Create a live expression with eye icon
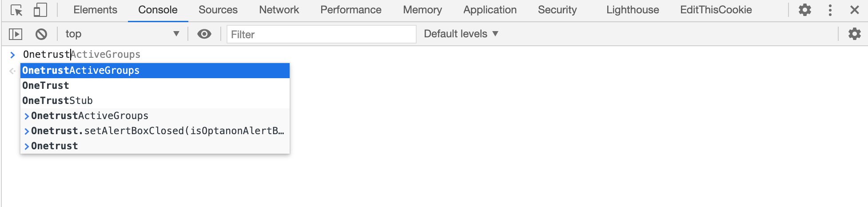Image resolution: width=868 pixels, height=207 pixels. [204, 34]
